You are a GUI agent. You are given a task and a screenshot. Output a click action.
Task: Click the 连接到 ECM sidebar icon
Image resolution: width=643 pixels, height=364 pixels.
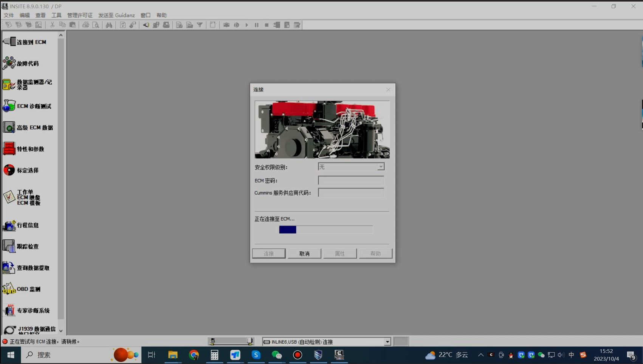(x=10, y=42)
